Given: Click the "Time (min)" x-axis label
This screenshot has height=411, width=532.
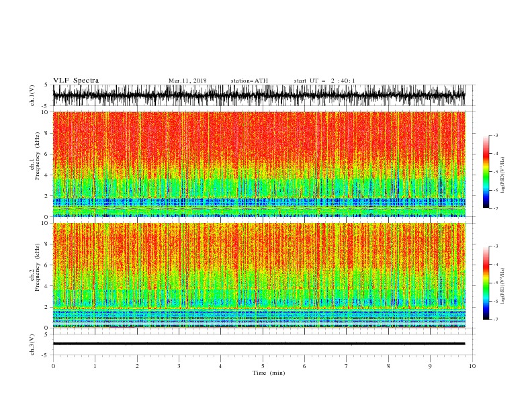Looking at the screenshot, I should [269, 373].
